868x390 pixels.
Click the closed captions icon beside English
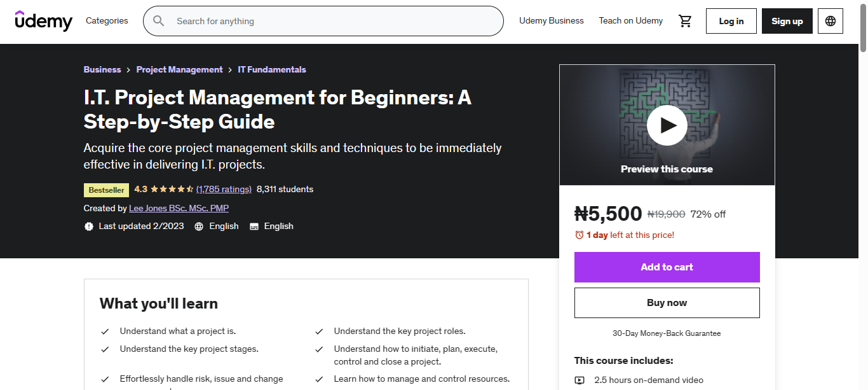(254, 226)
